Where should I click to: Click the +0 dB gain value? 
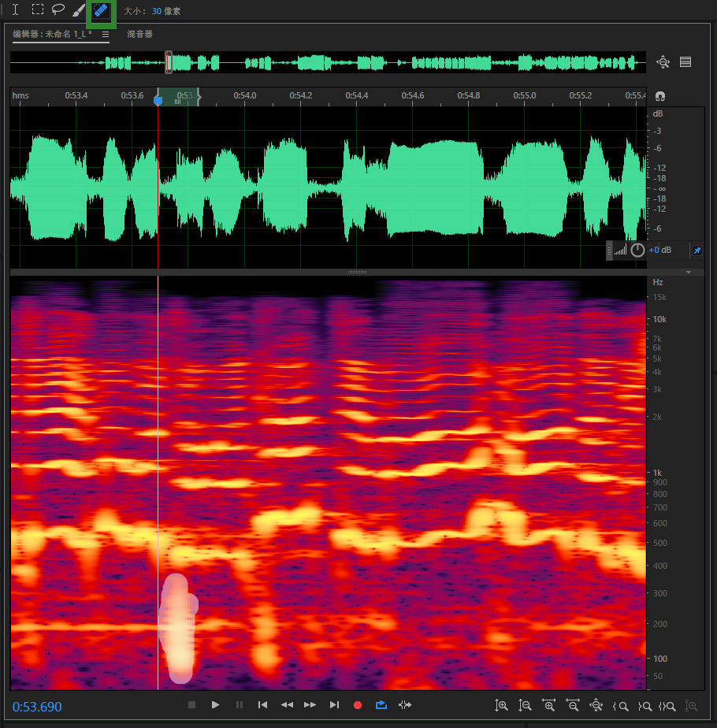[x=659, y=251]
